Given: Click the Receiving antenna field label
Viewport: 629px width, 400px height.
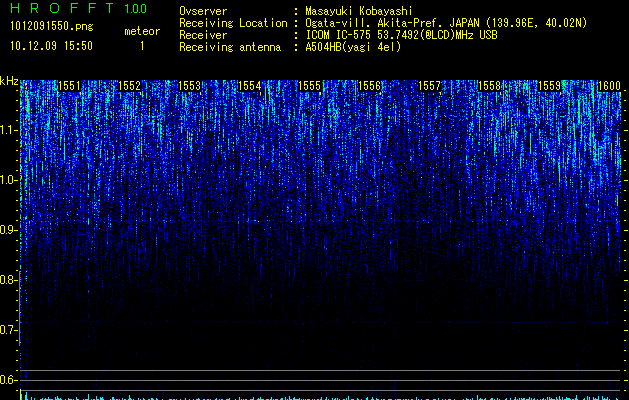Looking at the screenshot, I should [x=230, y=47].
